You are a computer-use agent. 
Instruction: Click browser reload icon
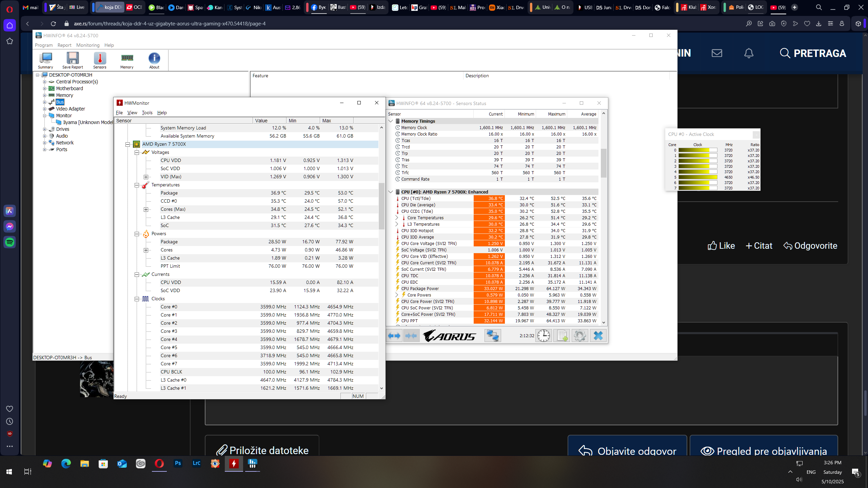point(53,24)
